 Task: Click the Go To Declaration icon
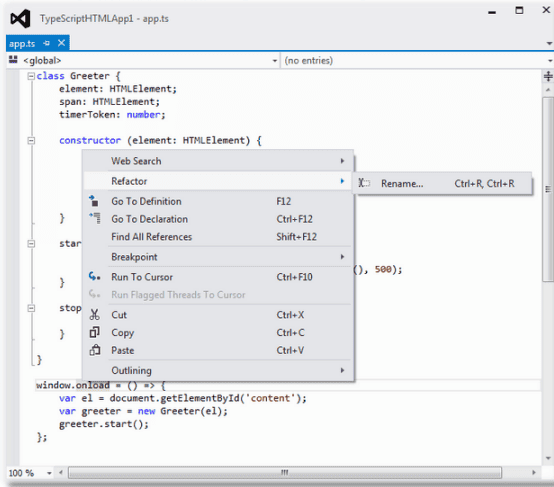point(95,218)
